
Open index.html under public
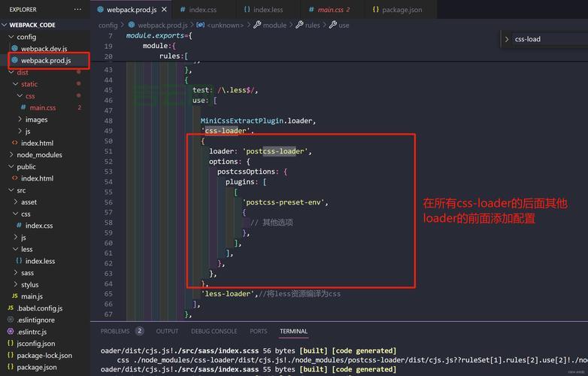pyautogui.click(x=37, y=178)
